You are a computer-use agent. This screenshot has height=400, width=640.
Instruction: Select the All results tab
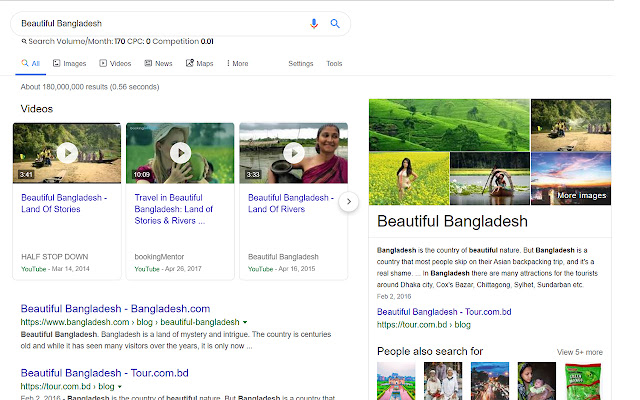[31, 64]
